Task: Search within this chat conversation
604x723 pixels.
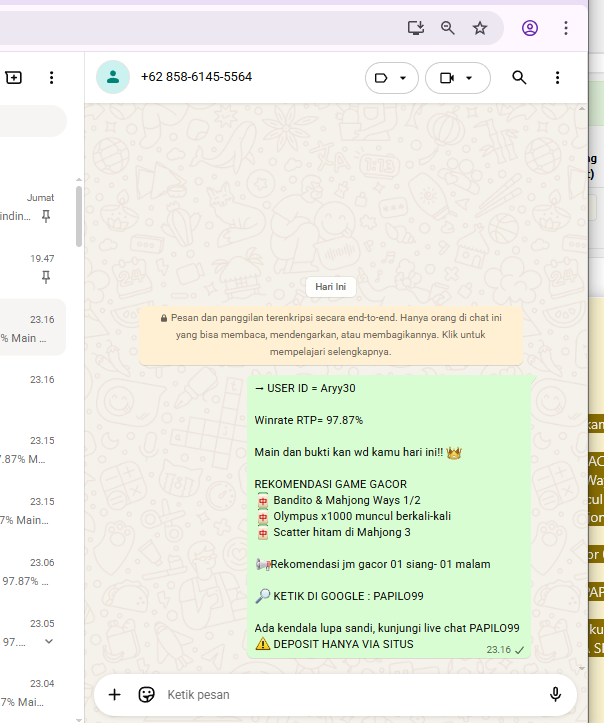Action: (519, 77)
